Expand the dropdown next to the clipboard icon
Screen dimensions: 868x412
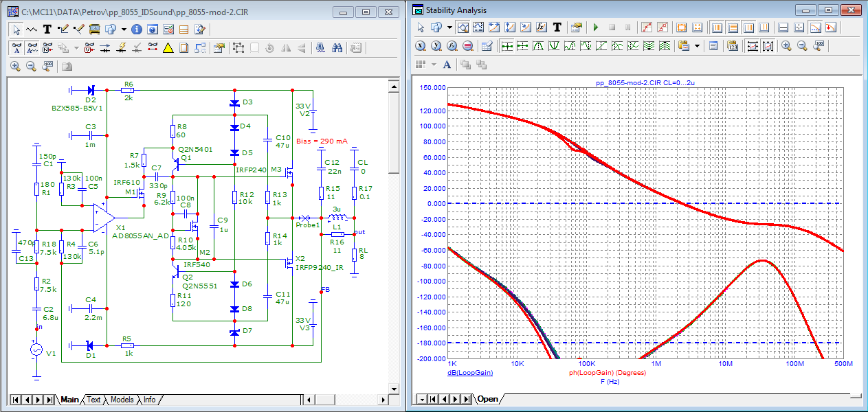(x=698, y=46)
